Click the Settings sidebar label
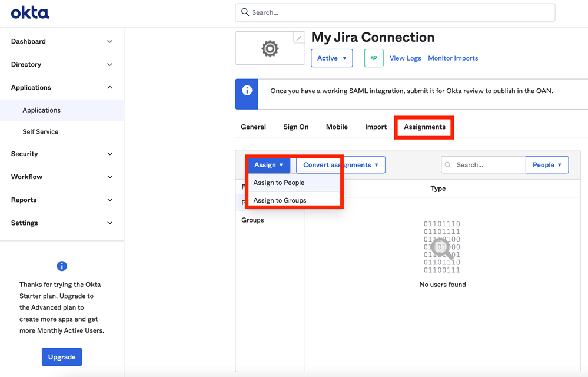This screenshot has height=377, width=588. (24, 223)
